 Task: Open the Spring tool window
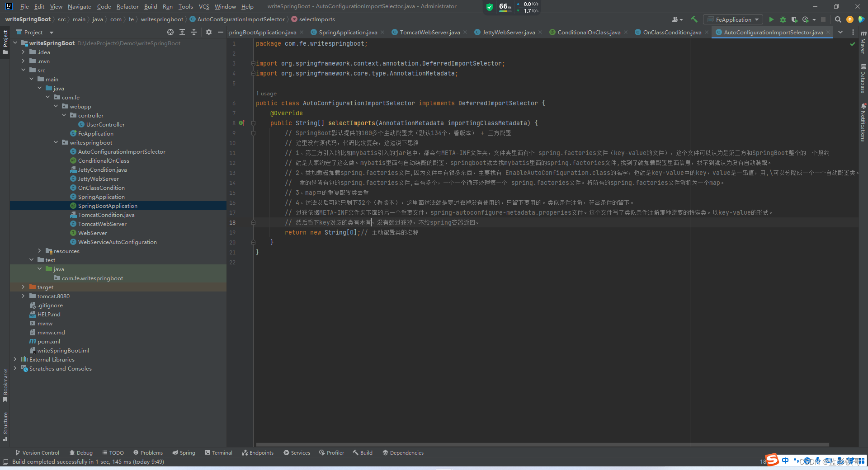tap(184, 452)
